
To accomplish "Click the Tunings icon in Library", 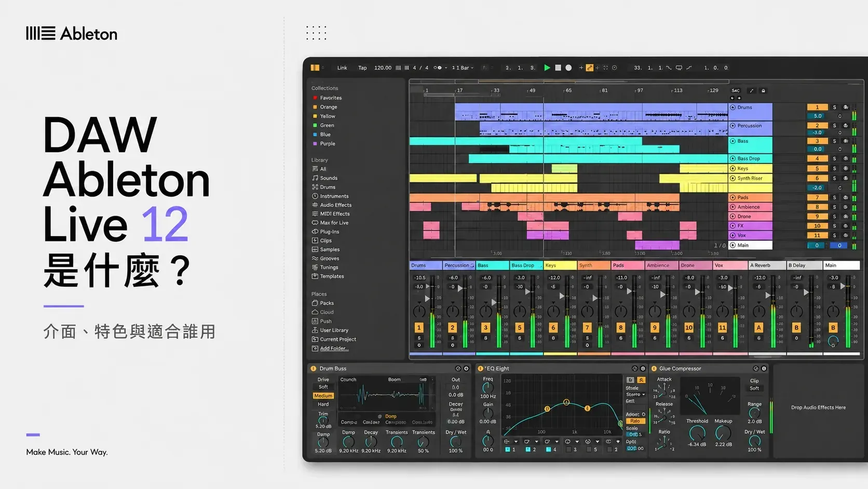I will 315,267.
